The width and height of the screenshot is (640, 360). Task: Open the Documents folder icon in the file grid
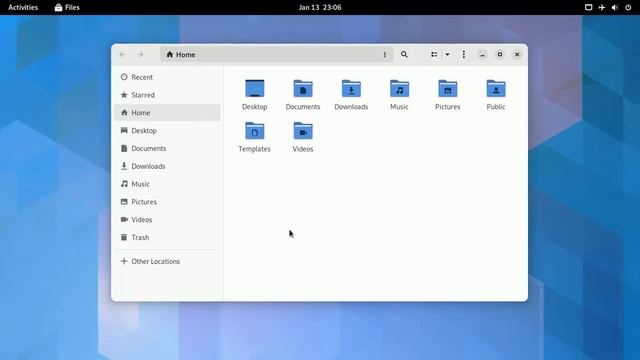pyautogui.click(x=302, y=89)
